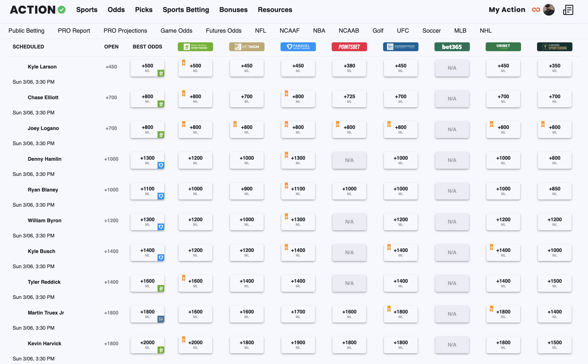The image size is (588, 364).
Task: Open the Sports Betting menu
Action: click(186, 10)
